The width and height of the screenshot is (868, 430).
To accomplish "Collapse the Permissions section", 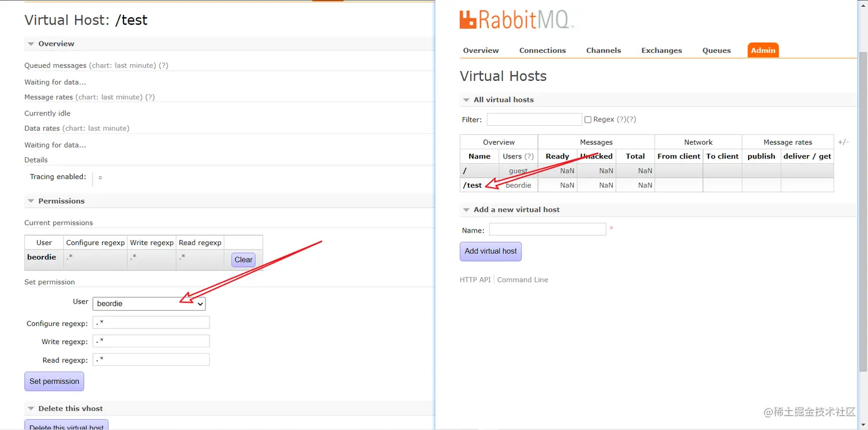I will pos(61,201).
